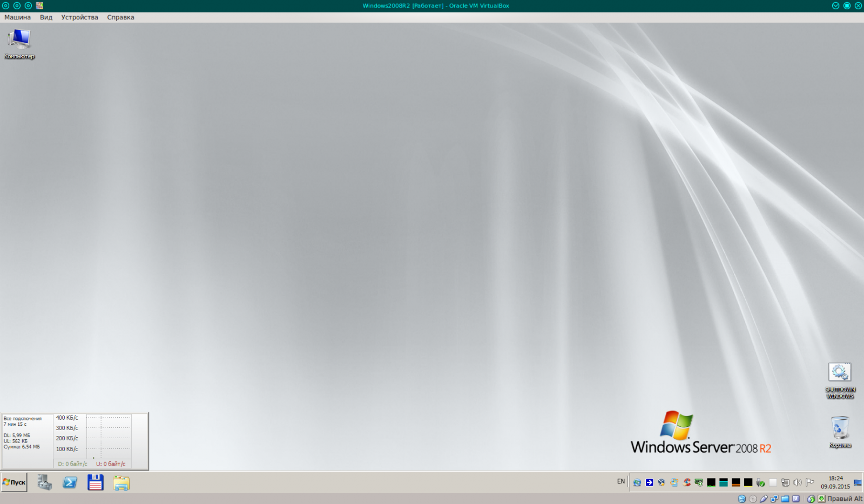Open the Action Center flag icon
Image resolution: width=864 pixels, height=504 pixels.
(x=810, y=482)
